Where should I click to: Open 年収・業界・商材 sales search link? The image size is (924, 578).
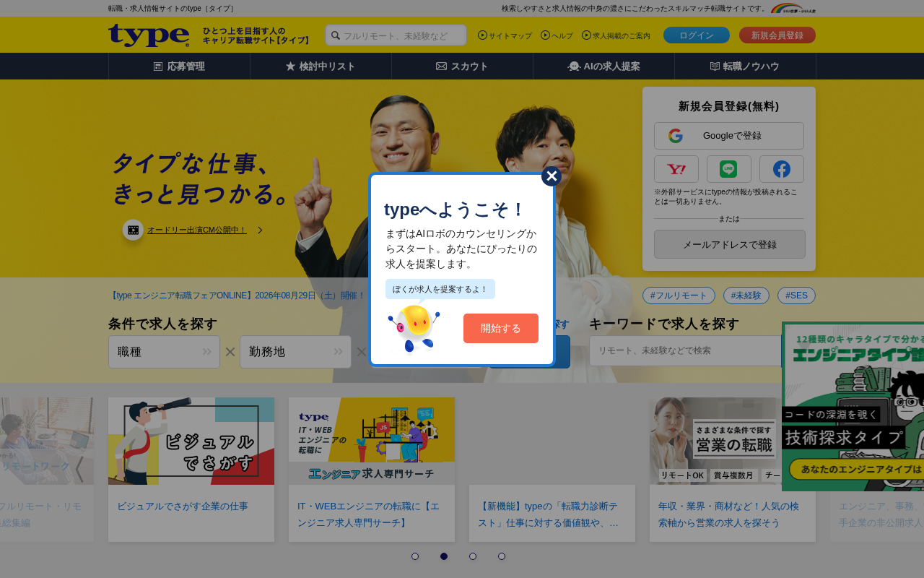coord(728,514)
